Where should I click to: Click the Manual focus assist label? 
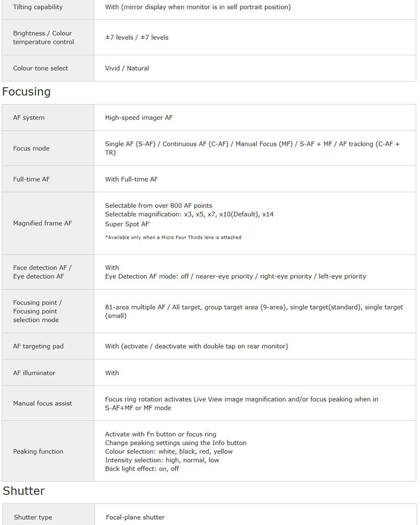click(43, 403)
